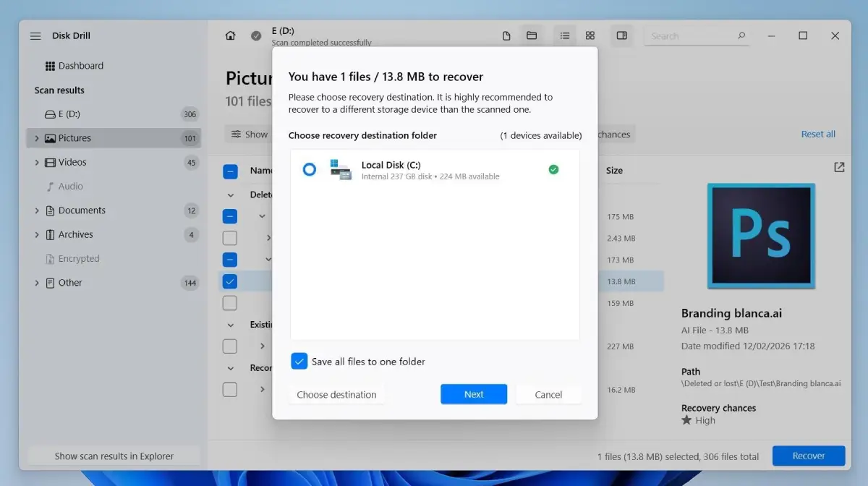Expand the Videos category in sidebar
The image size is (868, 486).
(36, 162)
